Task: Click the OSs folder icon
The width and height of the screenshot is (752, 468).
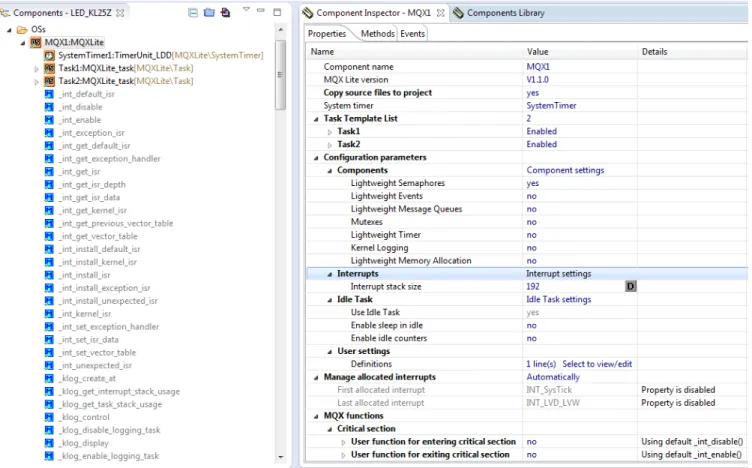Action: point(22,30)
